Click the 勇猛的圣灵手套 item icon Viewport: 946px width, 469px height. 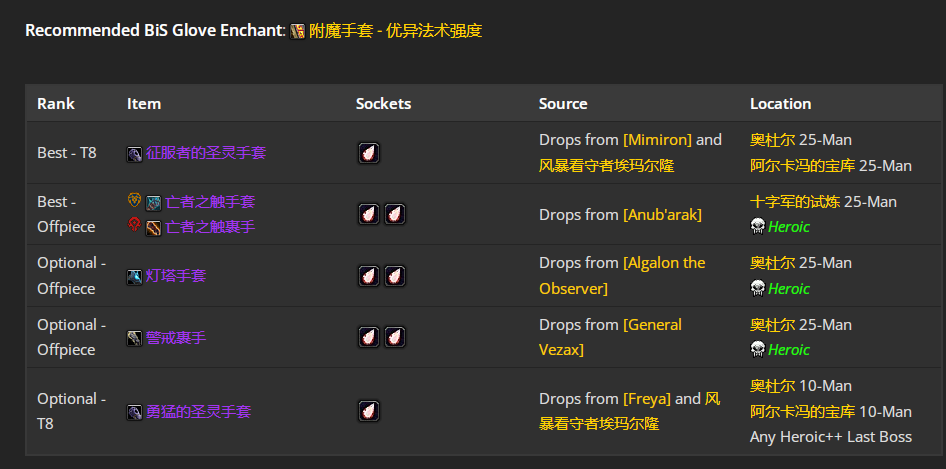pyautogui.click(x=135, y=413)
